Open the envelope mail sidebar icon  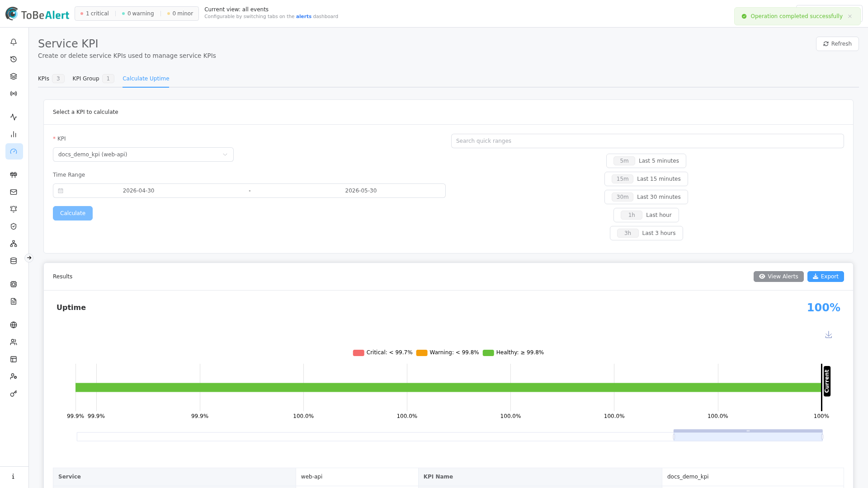[14, 192]
